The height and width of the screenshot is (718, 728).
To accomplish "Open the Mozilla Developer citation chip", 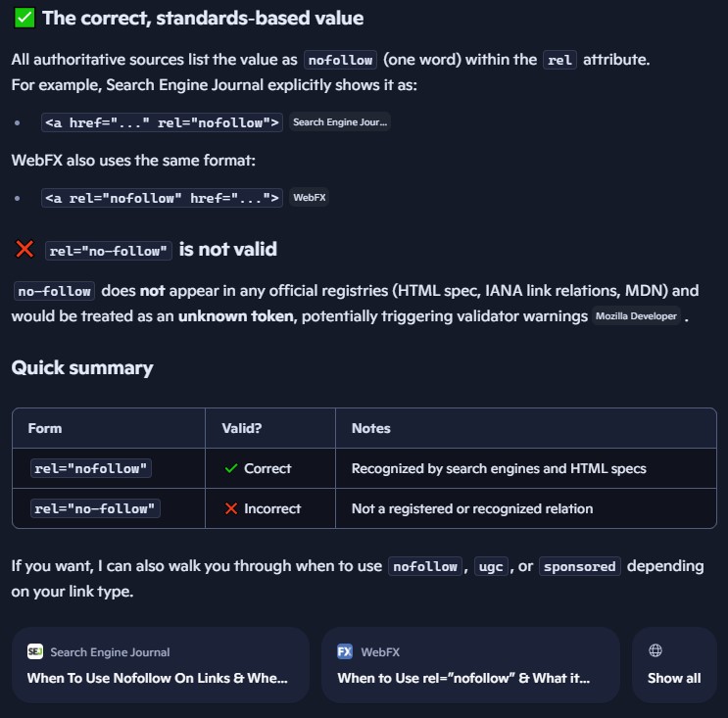I will [x=637, y=316].
